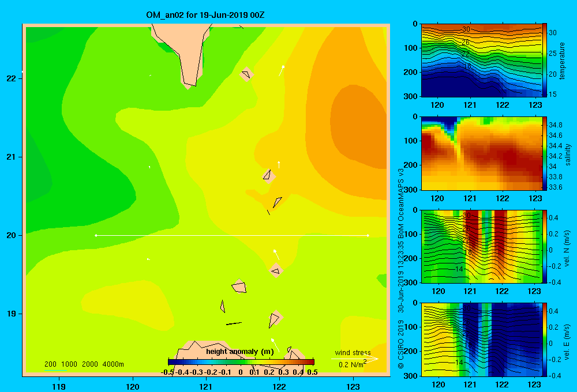Click the vertical CSIRO 2019 BoM OceanMAPS credit text
This screenshot has height=392, width=577.
click(401, 269)
